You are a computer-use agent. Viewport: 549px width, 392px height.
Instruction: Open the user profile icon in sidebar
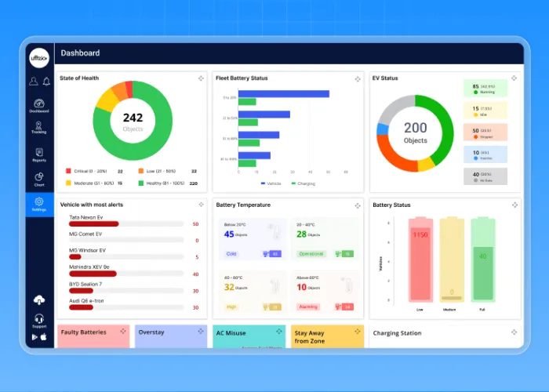tap(33, 82)
